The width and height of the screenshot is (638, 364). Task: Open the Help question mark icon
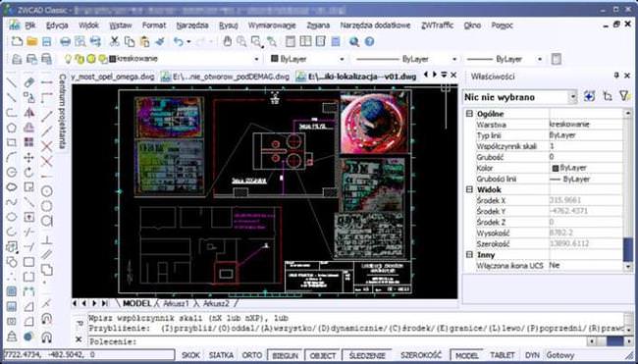pyautogui.click(x=369, y=41)
